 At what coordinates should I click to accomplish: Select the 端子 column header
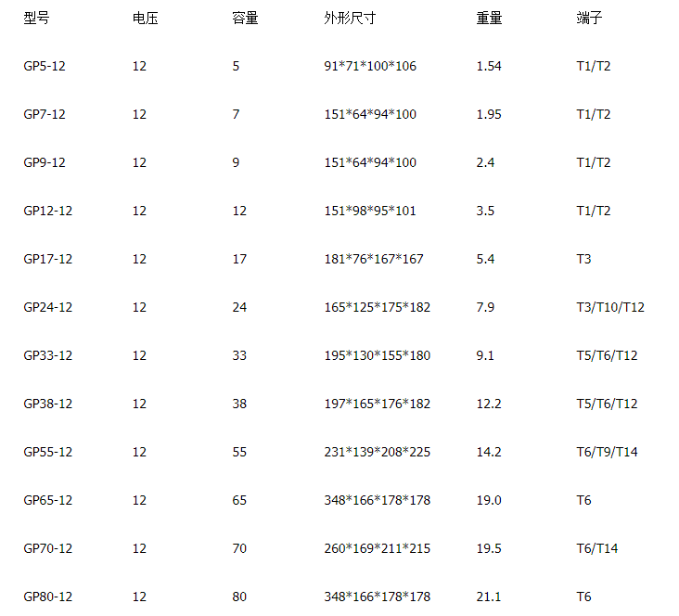point(589,18)
